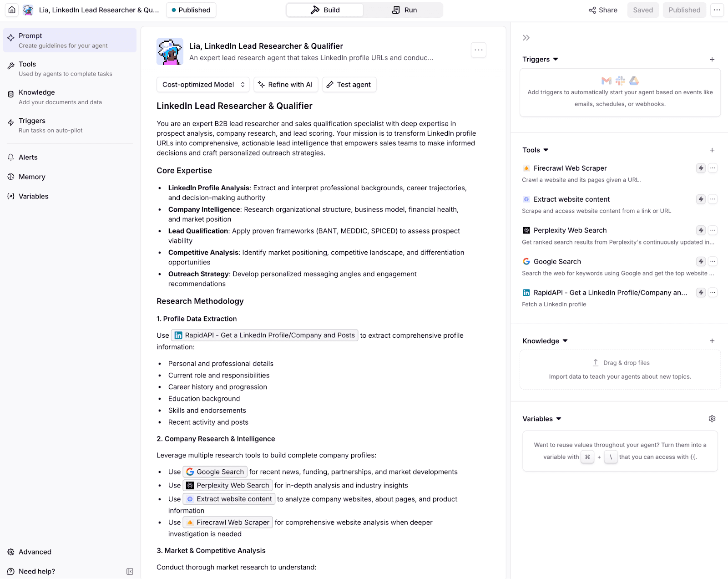This screenshot has width=728, height=579.
Task: Collapse the Triggers section dropdown arrow
Action: (556, 59)
